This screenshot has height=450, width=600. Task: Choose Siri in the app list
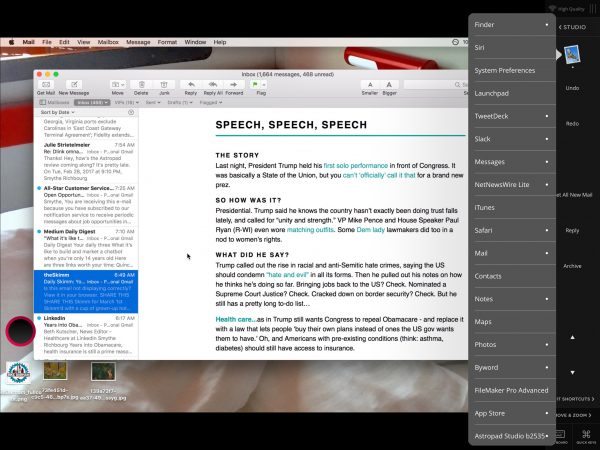click(512, 47)
